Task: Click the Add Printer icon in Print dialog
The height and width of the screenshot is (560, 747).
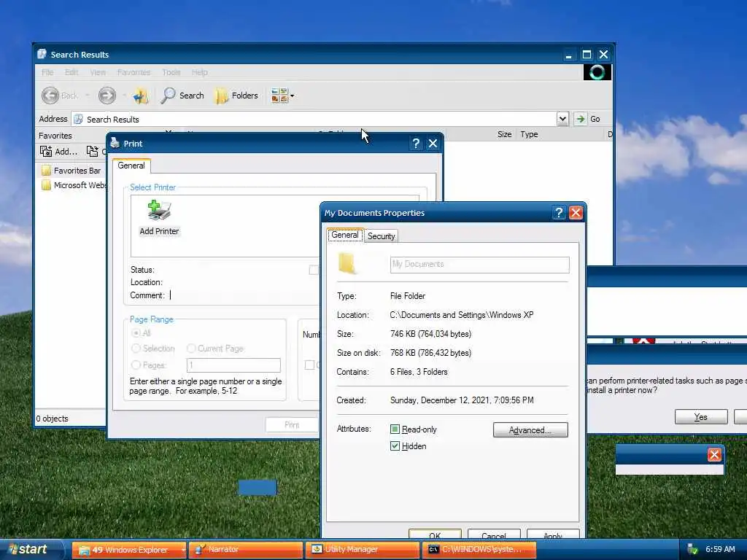Action: coord(159,217)
